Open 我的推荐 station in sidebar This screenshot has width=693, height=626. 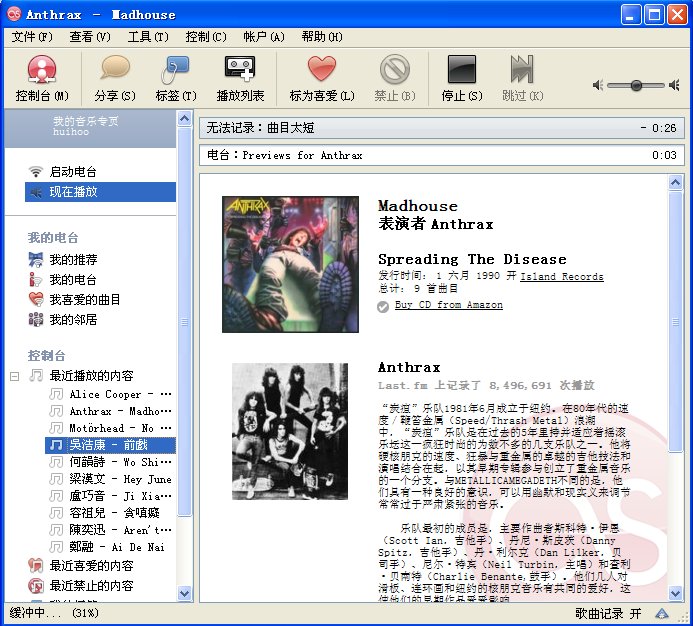click(73, 260)
